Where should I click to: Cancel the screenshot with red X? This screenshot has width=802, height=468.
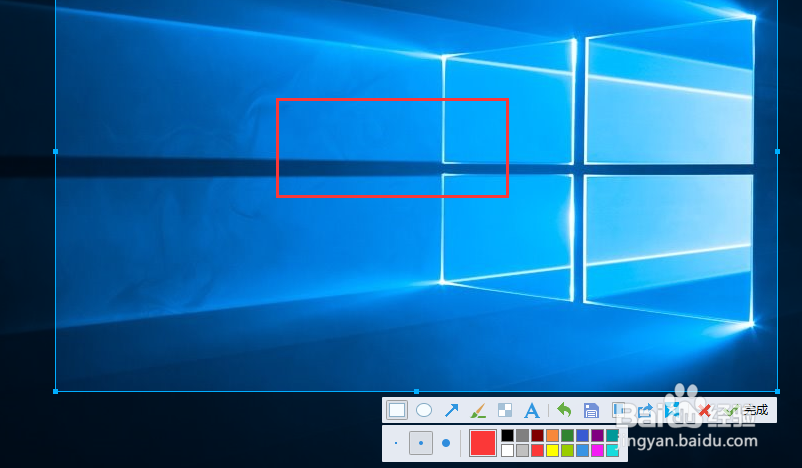[x=705, y=410]
